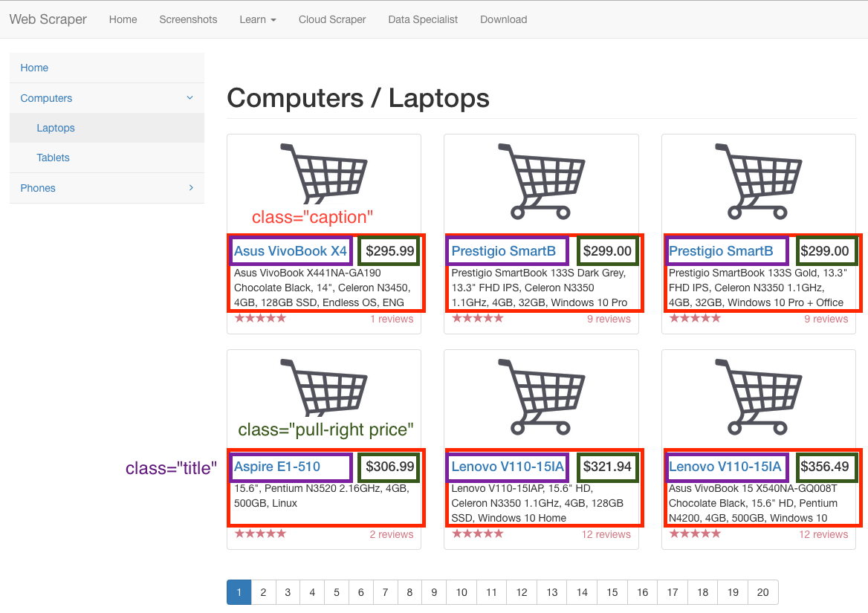The width and height of the screenshot is (868, 613).
Task: Click the $356.49 price
Action: click(x=824, y=467)
